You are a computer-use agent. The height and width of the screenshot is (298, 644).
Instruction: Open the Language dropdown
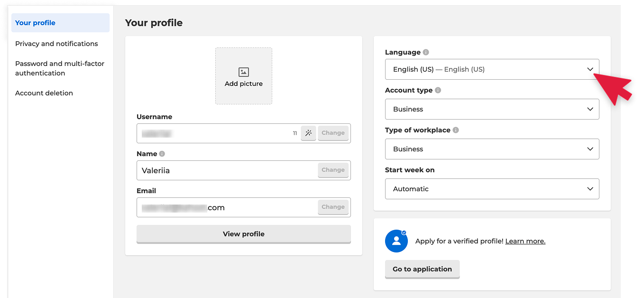492,69
